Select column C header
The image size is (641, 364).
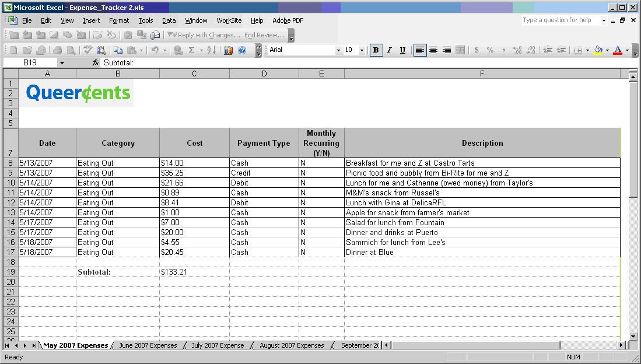click(194, 73)
